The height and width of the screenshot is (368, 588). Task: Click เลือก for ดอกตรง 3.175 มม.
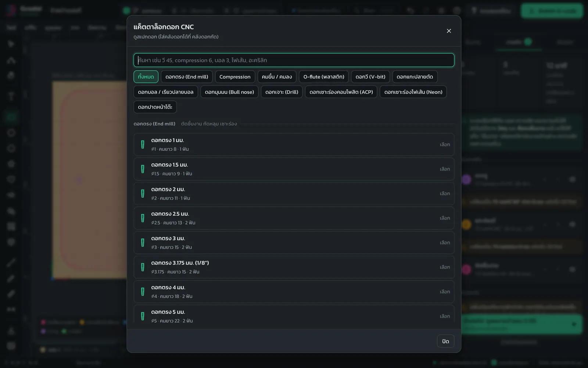[445, 267]
